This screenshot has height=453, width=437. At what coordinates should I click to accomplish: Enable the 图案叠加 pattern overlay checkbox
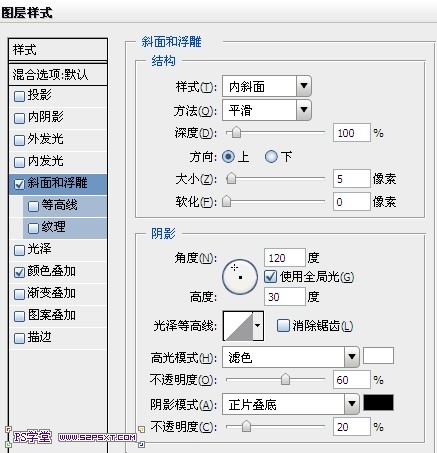[19, 316]
